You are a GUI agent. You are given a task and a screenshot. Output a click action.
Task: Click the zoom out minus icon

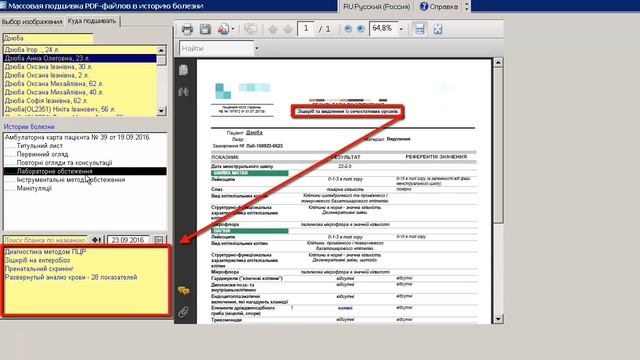(348, 29)
